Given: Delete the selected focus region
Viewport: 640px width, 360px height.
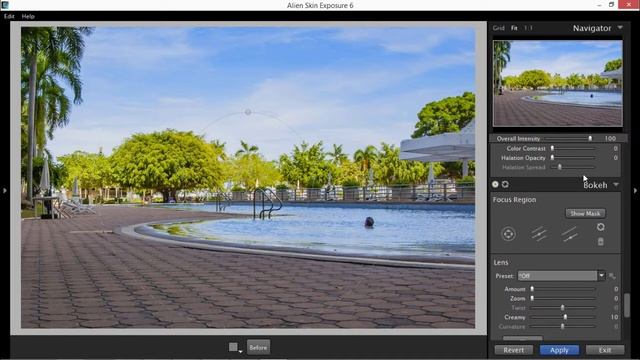Looking at the screenshot, I should click(600, 242).
